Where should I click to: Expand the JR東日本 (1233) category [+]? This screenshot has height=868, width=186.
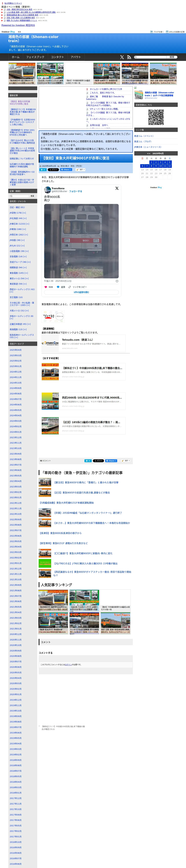pos(27,224)
